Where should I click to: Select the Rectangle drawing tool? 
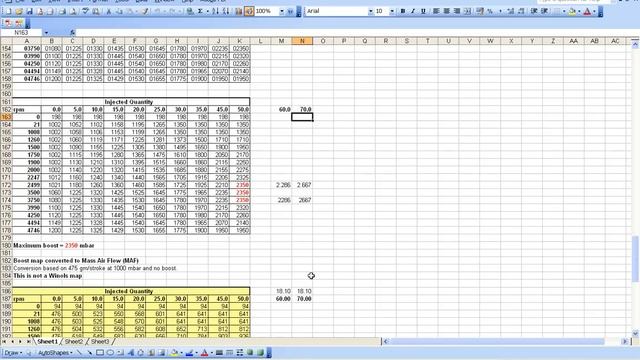coord(100,353)
